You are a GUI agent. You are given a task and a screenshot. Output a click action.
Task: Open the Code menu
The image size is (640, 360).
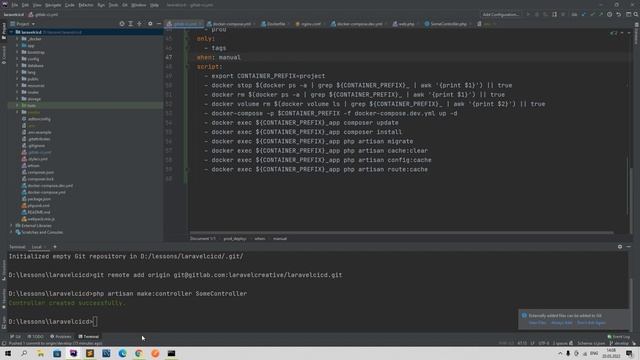[70, 5]
